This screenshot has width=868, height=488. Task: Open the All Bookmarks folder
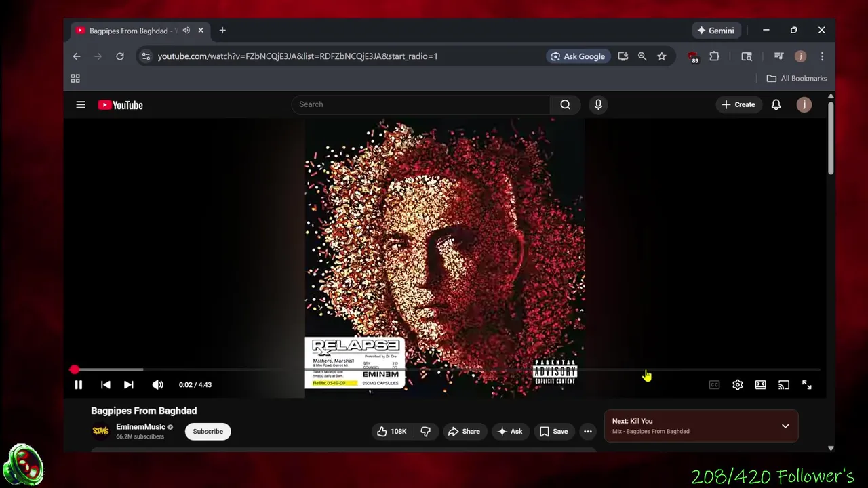pyautogui.click(x=797, y=79)
